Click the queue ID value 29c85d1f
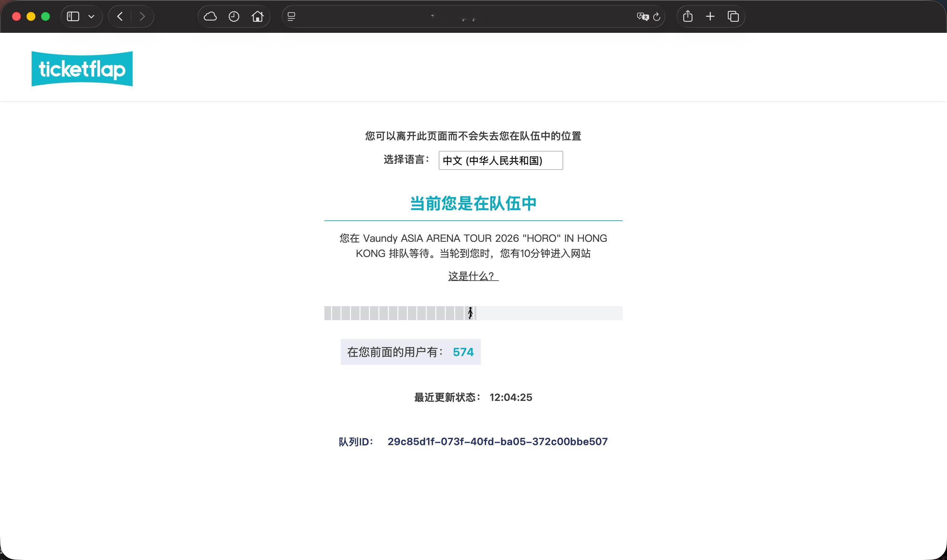Screen dimensions: 947x560 [498, 442]
